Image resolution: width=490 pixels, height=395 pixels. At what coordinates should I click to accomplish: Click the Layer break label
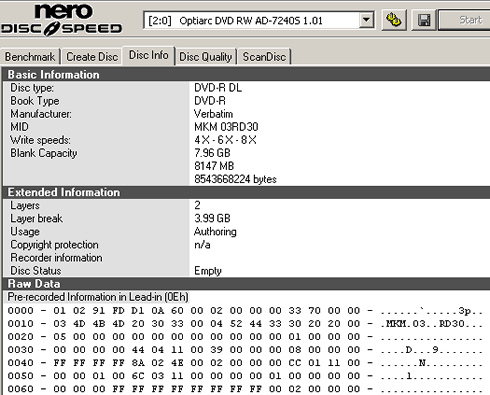(36, 218)
